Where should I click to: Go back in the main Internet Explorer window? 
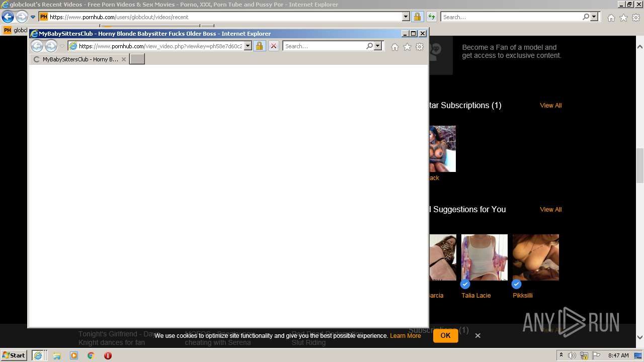pos(8,17)
